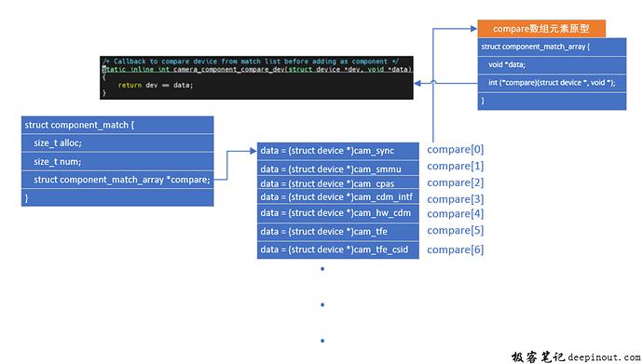Click the black code snippet image

tap(256, 77)
